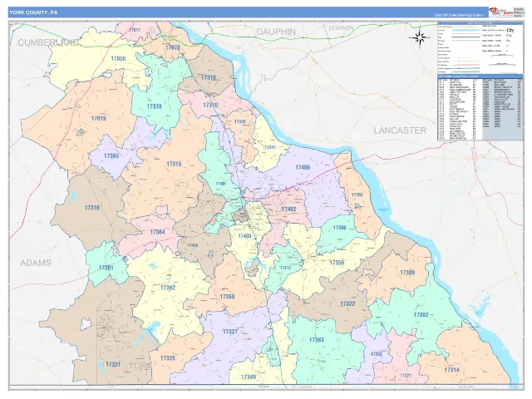The width and height of the screenshot is (532, 399).
Task: Click ZIP code label 17322
Action: click(x=347, y=304)
